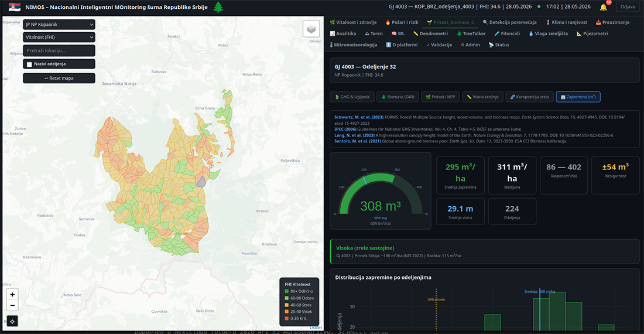Viewport: 644px width, 334px height.
Task: Click the ±54 m³ Nesigurnost card
Action: [x=615, y=175]
